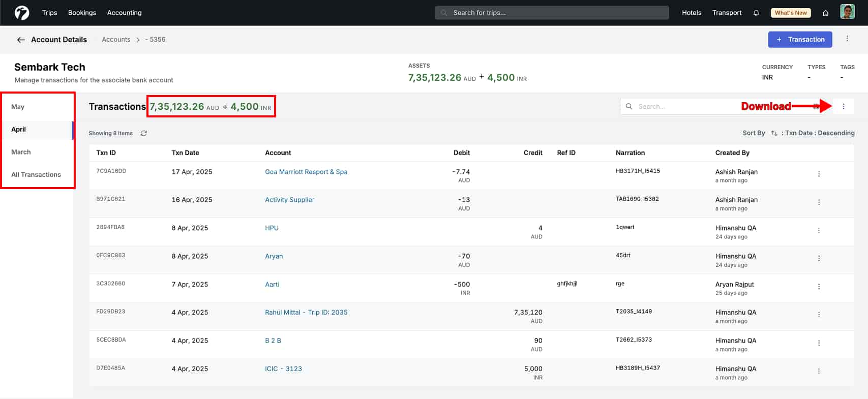Click the back arrow beside Account Details
Screen dimensions: 868x399
[x=21, y=40]
